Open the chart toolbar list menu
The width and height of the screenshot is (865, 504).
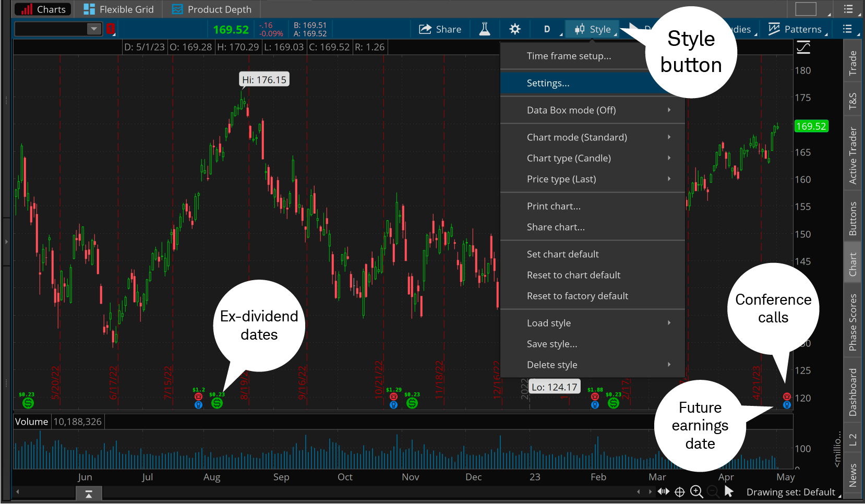coord(848,29)
